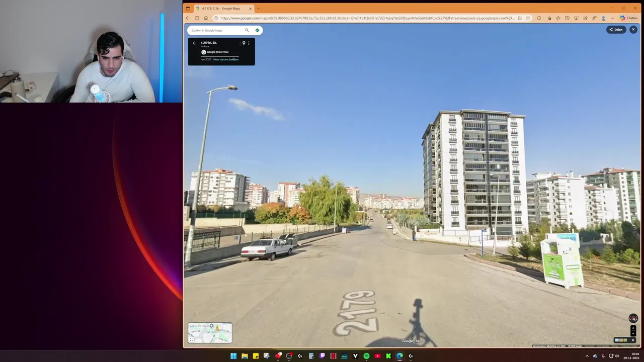Select the '4 2179/1. Sk. - Google Maps' tab
This screenshot has width=644, height=362.
223,8
